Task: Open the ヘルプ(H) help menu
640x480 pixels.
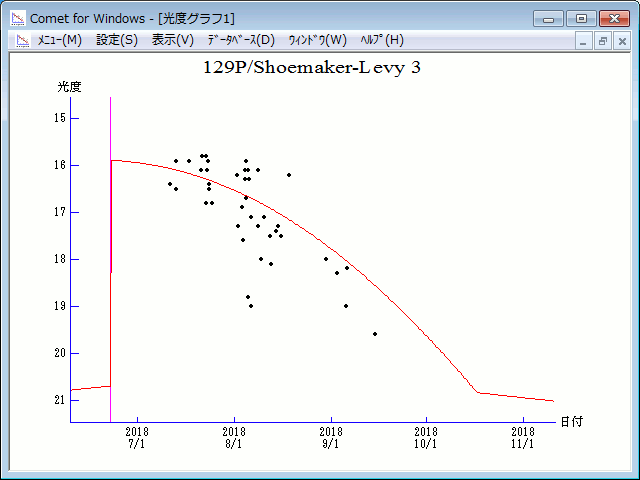Action: pyautogui.click(x=382, y=40)
